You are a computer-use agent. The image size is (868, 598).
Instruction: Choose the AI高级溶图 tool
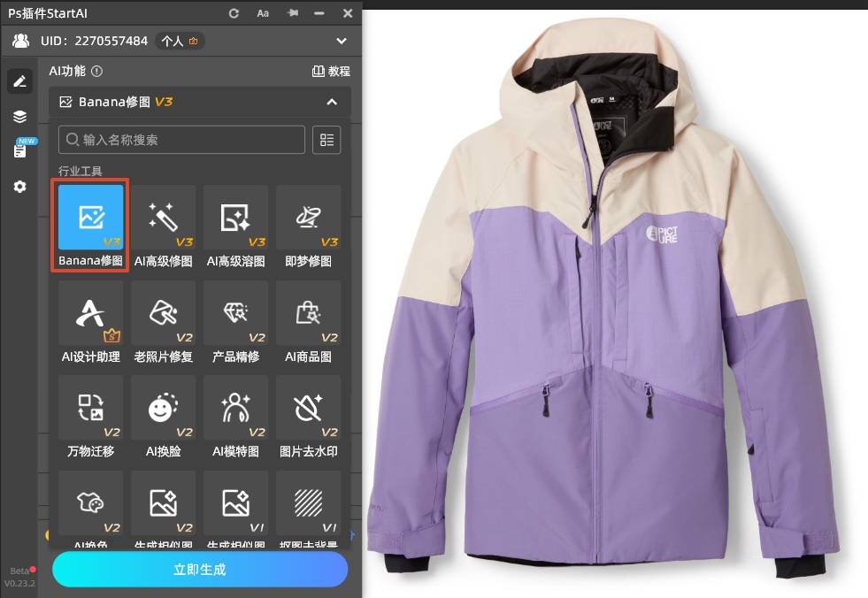[x=235, y=218]
